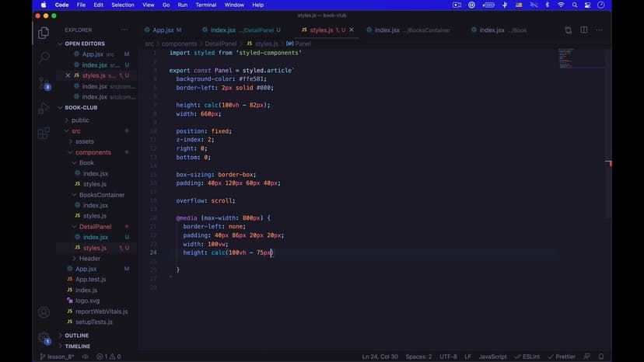Switch to the App.jsx editor tab
The height and width of the screenshot is (362, 644).
pyautogui.click(x=163, y=30)
